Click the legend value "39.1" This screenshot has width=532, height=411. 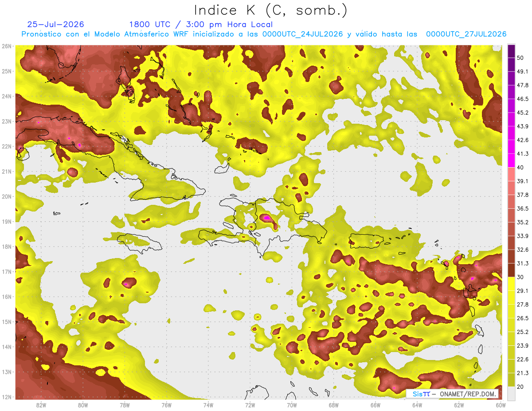[x=523, y=181]
